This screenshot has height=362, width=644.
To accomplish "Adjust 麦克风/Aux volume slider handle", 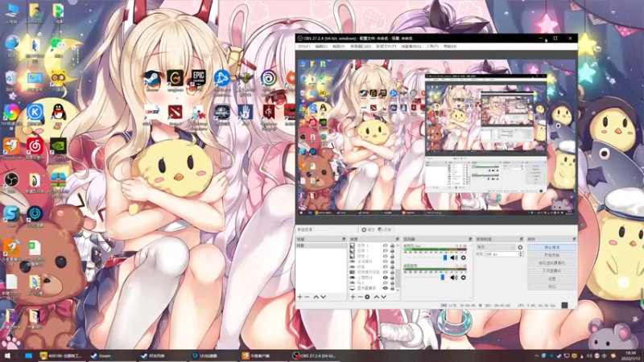I will click(445, 257).
